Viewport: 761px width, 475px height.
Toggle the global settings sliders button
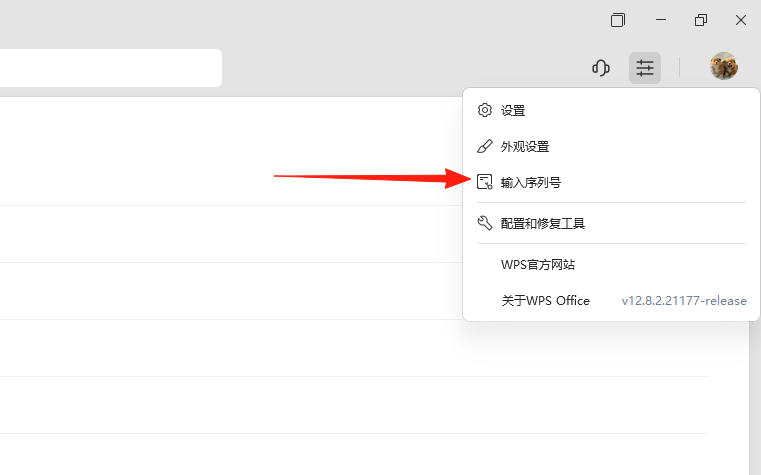click(645, 68)
